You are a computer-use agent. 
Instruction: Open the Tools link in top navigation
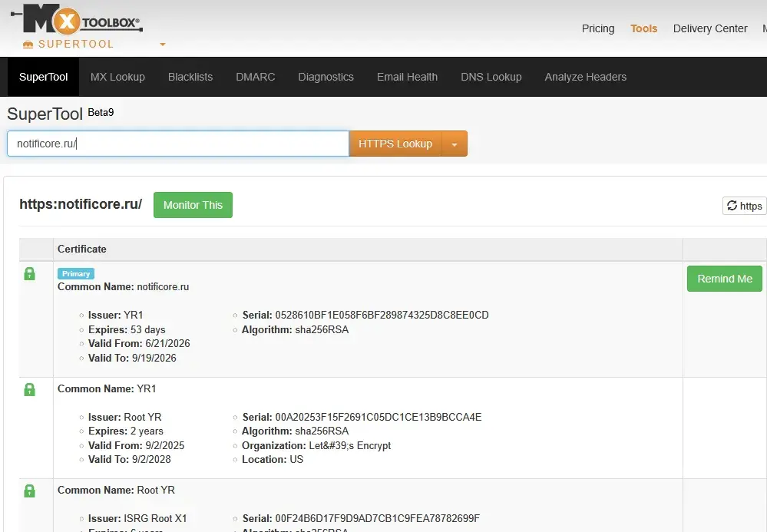[x=643, y=28]
